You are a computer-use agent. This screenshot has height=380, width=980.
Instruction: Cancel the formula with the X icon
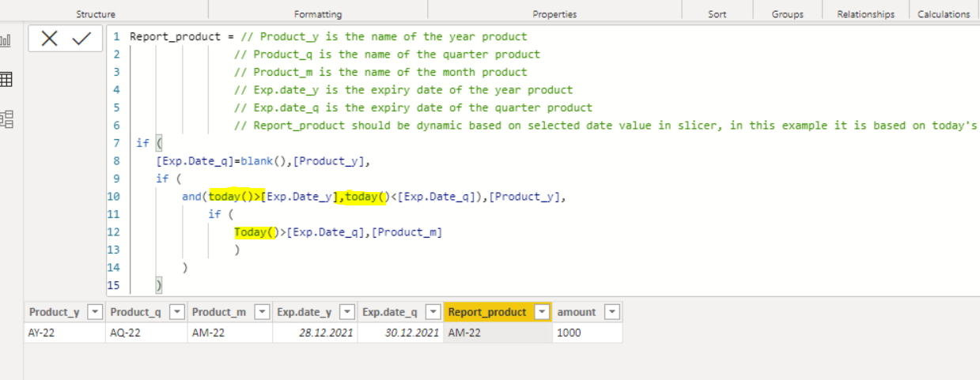[49, 39]
